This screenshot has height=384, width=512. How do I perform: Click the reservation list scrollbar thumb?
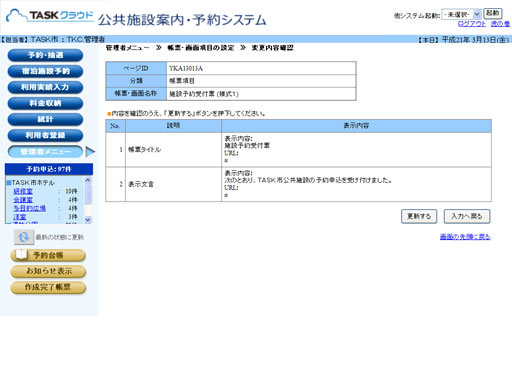pos(88,194)
